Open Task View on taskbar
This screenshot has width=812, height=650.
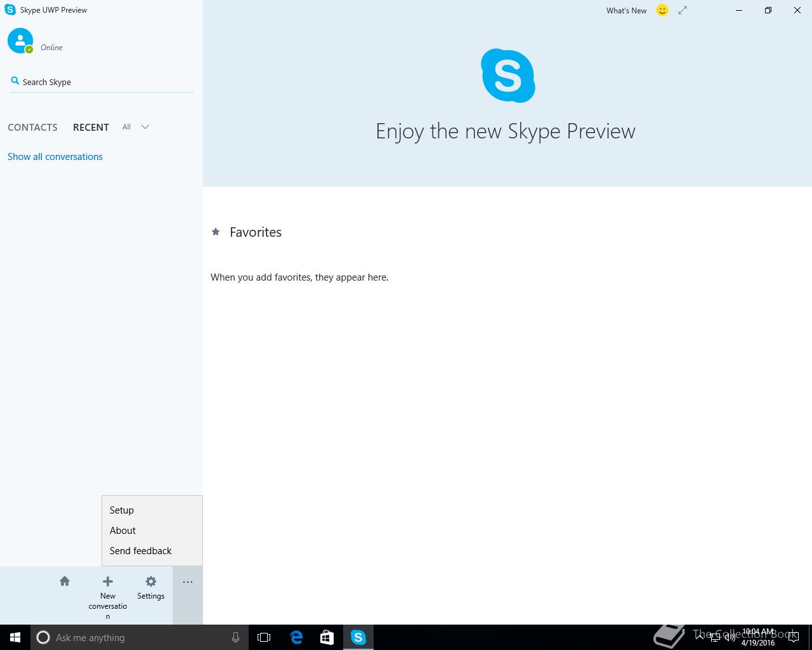tap(264, 637)
